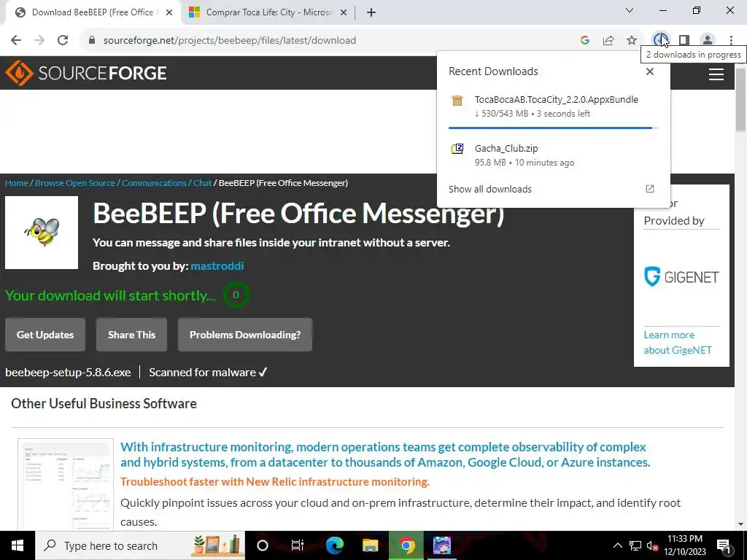
Task: Click the Home breadcrumb link
Action: pyautogui.click(x=17, y=183)
